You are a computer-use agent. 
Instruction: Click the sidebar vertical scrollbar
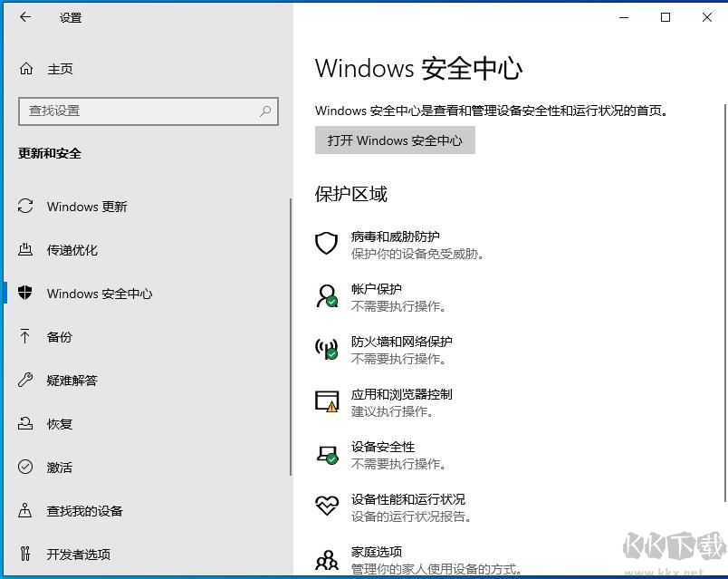click(291, 337)
